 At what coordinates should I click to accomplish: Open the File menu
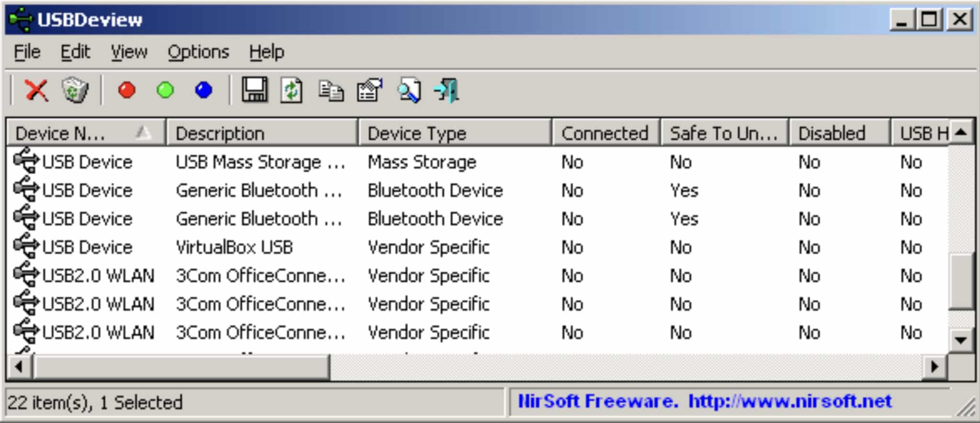click(27, 52)
